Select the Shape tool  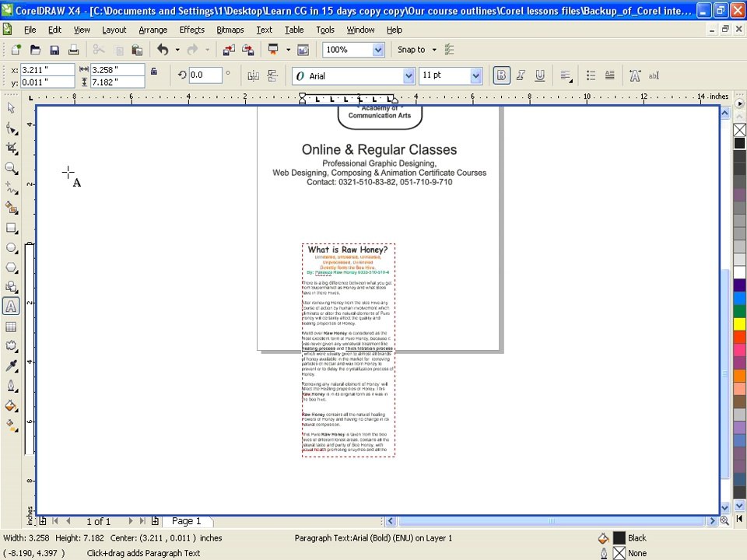(11, 128)
